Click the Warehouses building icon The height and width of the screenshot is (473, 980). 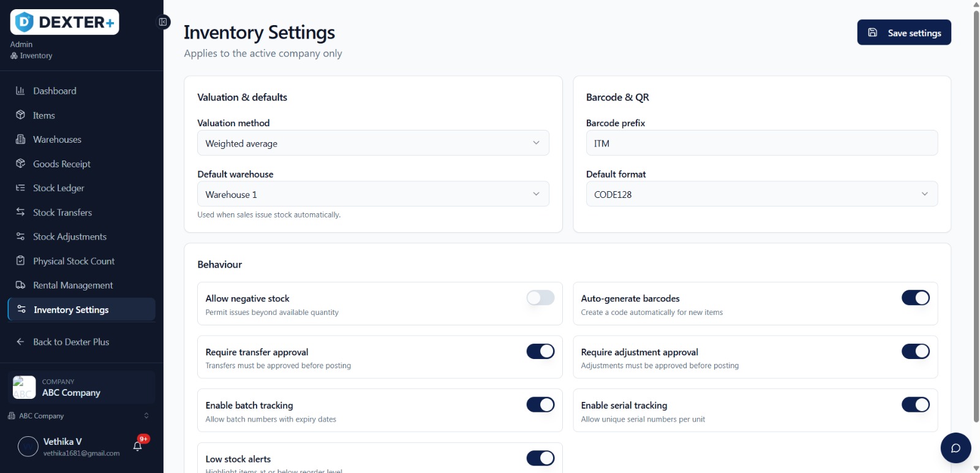pyautogui.click(x=20, y=139)
